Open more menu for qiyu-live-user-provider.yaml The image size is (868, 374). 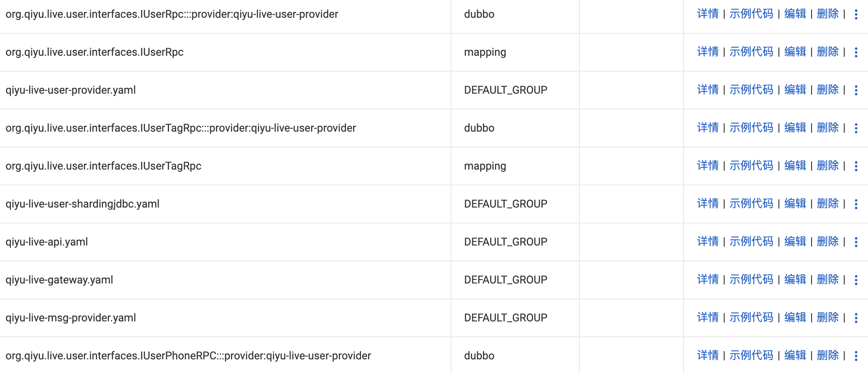(856, 90)
